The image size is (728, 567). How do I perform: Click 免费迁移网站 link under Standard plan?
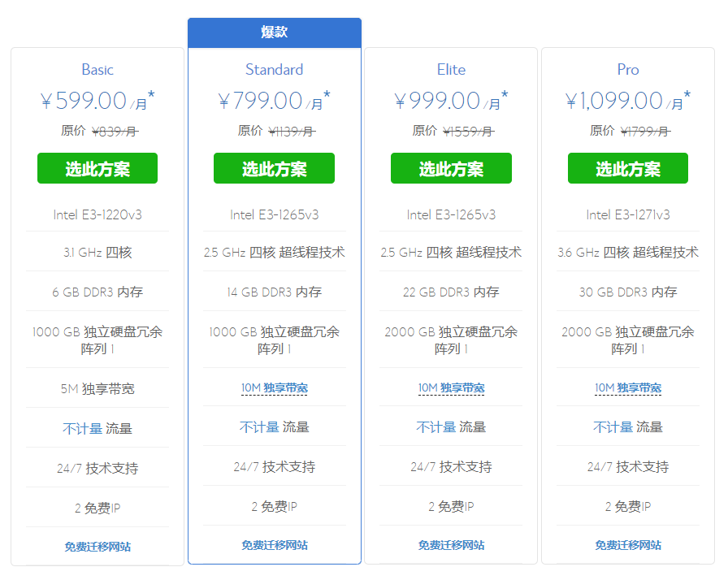pyautogui.click(x=274, y=545)
